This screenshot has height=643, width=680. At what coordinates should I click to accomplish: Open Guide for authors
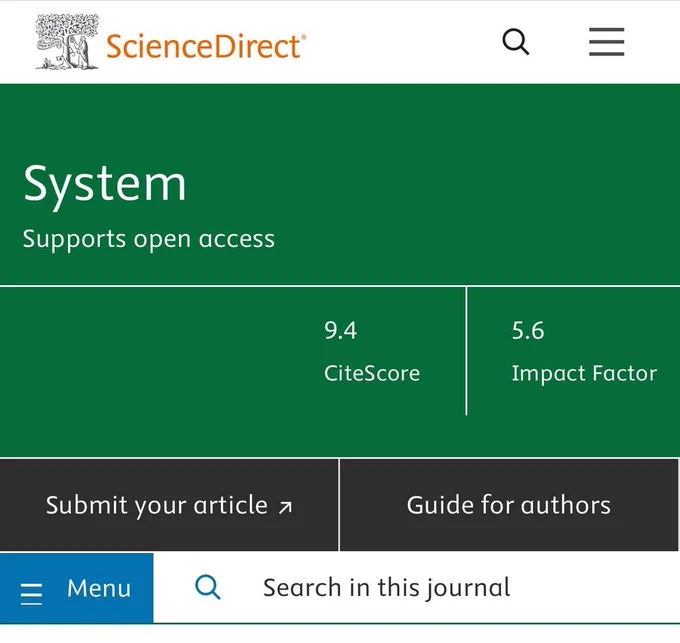coord(509,505)
